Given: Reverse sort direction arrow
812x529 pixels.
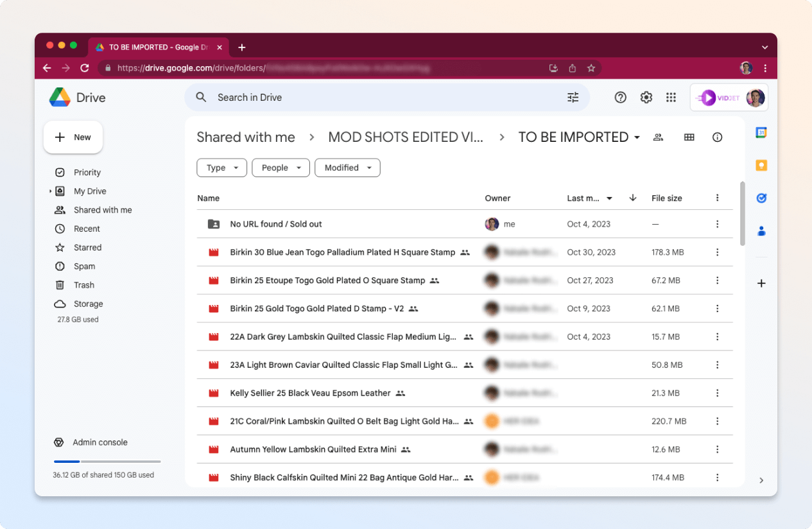Looking at the screenshot, I should (x=633, y=198).
